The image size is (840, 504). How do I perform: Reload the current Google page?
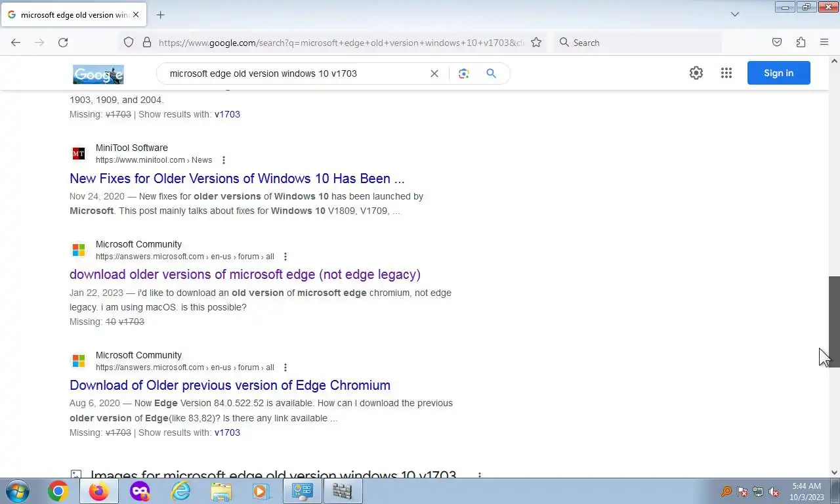(63, 43)
